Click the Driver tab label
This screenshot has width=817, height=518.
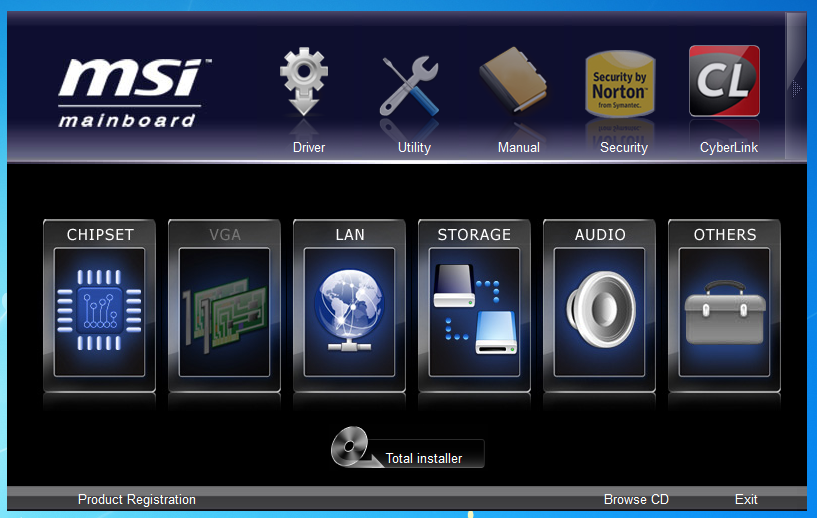point(309,147)
